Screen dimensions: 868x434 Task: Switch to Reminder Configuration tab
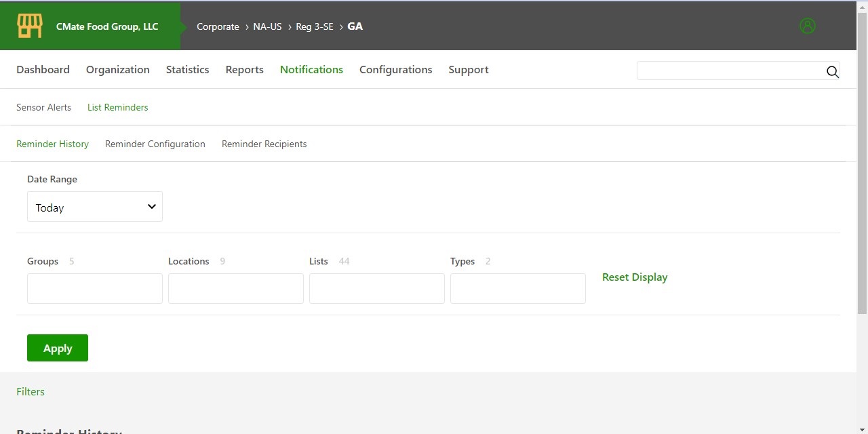tap(155, 144)
